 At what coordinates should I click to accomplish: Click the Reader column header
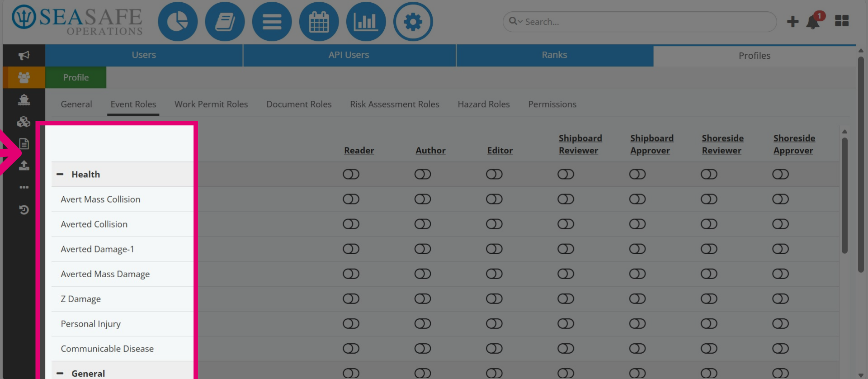(x=359, y=151)
